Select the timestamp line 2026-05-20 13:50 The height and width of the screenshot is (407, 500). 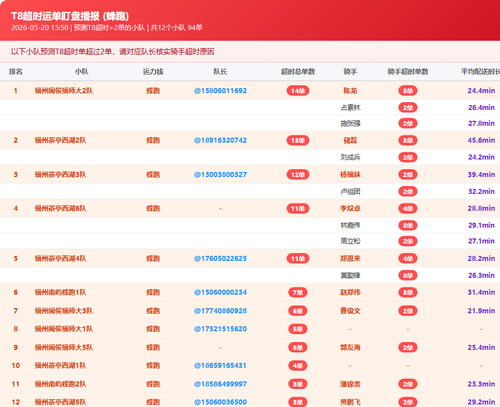tap(40, 28)
